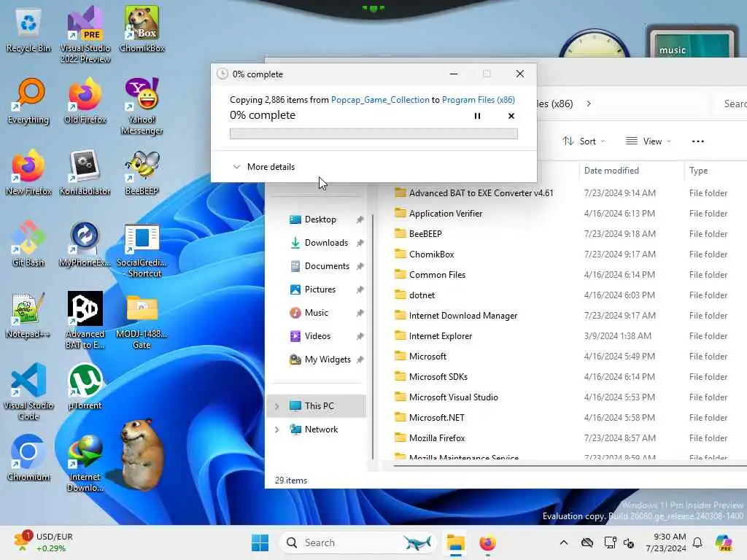Open the BeeBEEP desktop shortcut
The height and width of the screenshot is (560, 747).
pos(142,174)
